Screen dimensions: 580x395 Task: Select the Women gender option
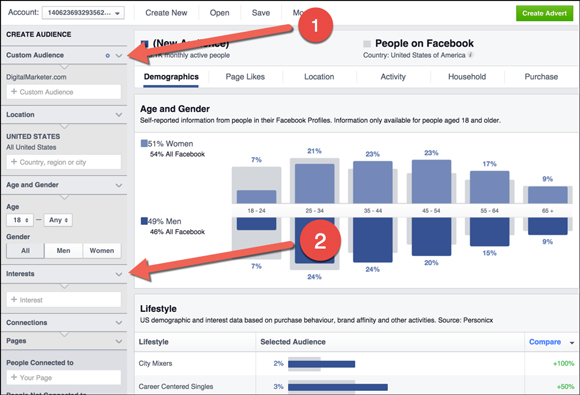102,251
